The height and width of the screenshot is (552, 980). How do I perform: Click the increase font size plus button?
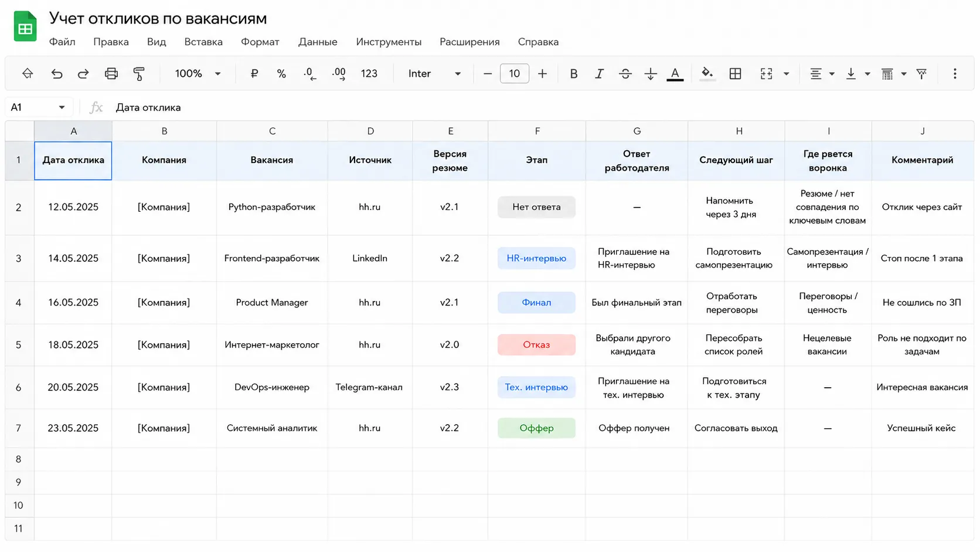(x=543, y=74)
